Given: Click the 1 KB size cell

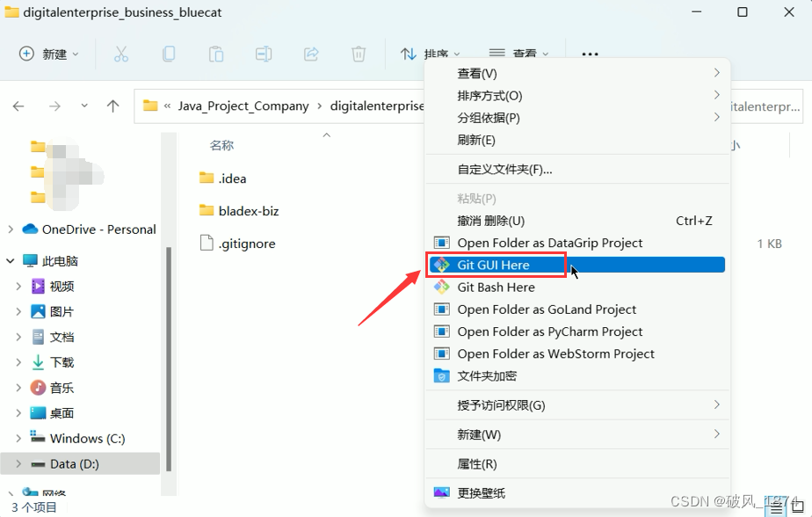Looking at the screenshot, I should pos(769,244).
